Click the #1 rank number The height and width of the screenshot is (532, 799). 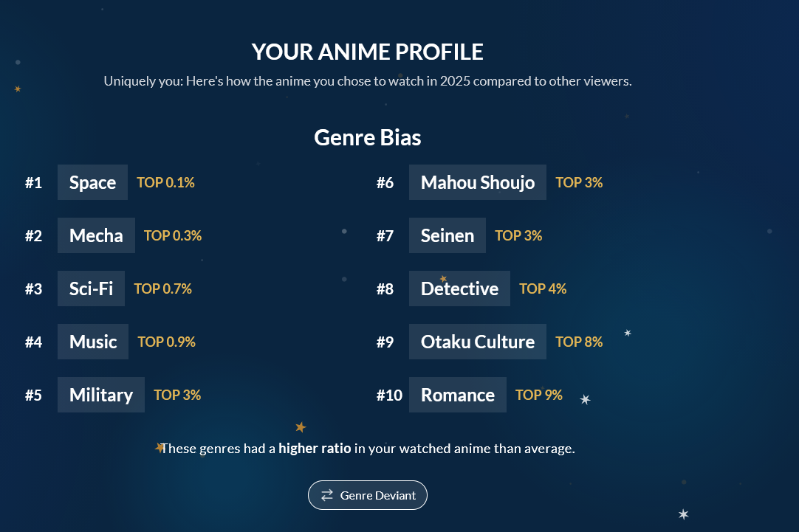[34, 183]
